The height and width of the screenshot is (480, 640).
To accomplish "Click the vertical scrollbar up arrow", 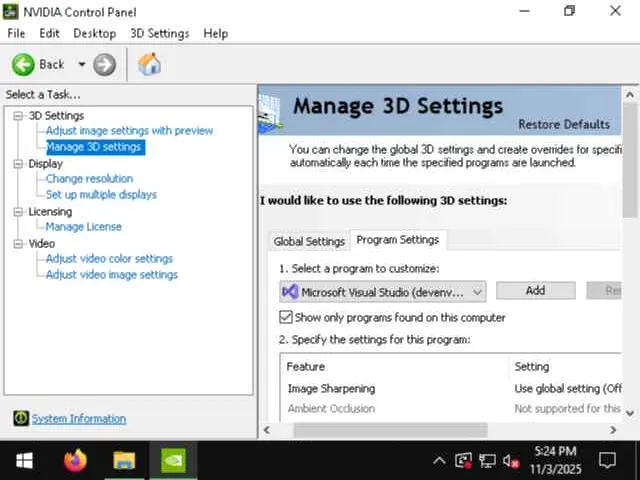I will [x=630, y=95].
